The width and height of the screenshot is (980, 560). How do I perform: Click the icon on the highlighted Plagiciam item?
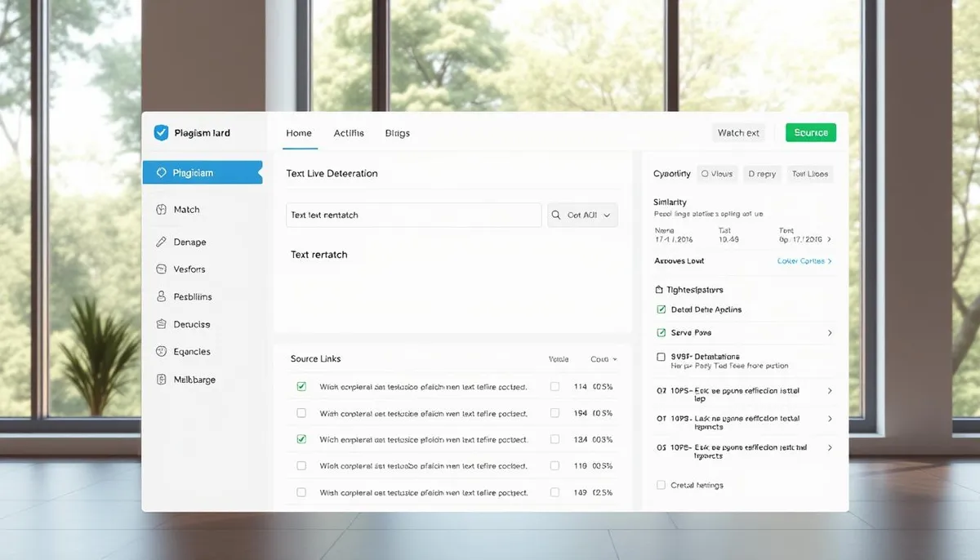pos(161,172)
